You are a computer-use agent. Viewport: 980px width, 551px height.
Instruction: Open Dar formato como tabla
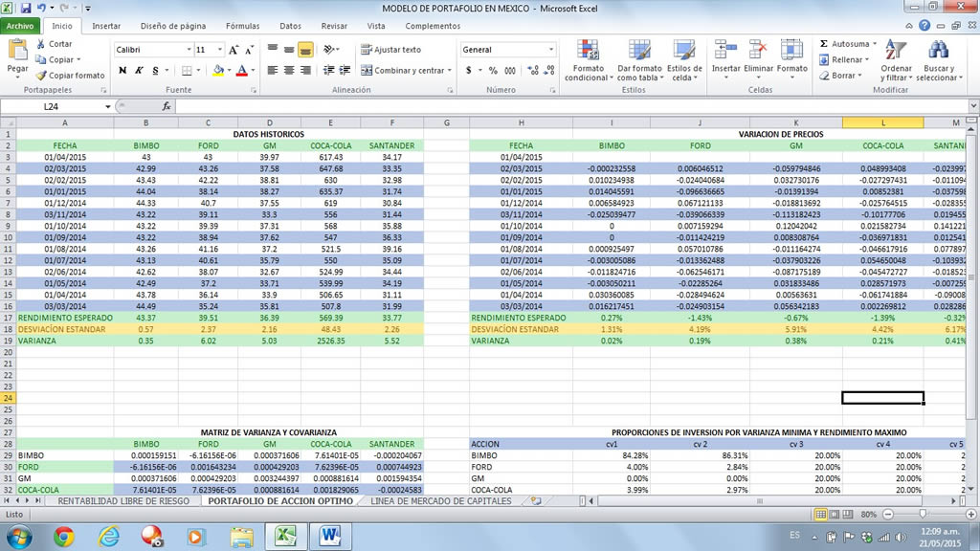coord(639,60)
